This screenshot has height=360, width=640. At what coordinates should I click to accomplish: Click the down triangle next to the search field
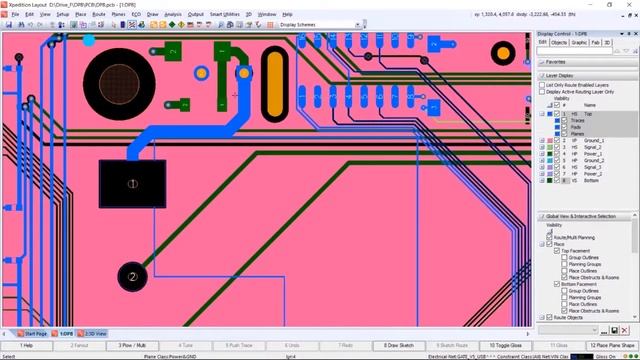(626, 51)
